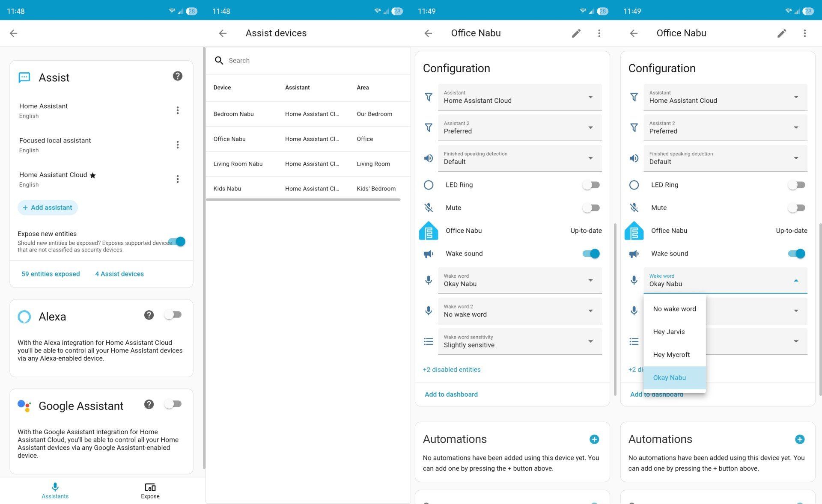822x504 pixels.
Task: Click the microphone icon beside Wake word
Action: pos(428,280)
